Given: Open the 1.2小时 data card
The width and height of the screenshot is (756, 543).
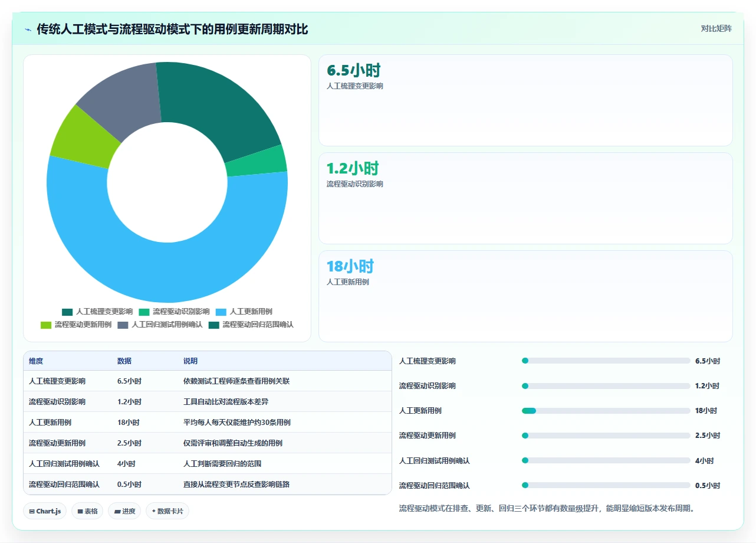Looking at the screenshot, I should 525,198.
